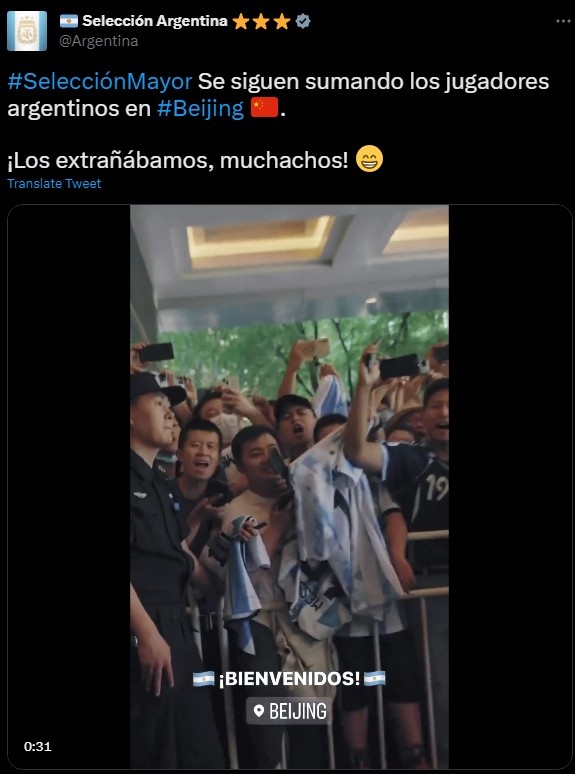
Task: Click the China flag emoji after #Beijing
Action: click(264, 108)
